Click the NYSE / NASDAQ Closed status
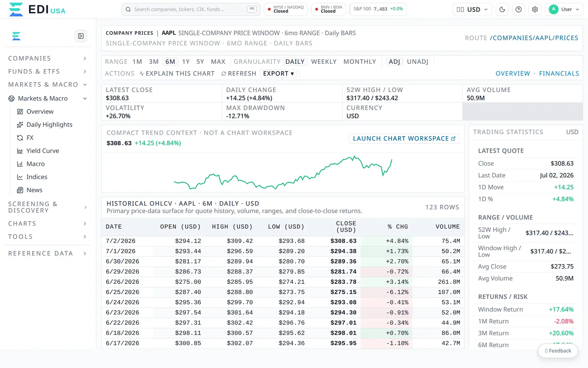588x368 pixels. click(286, 9)
